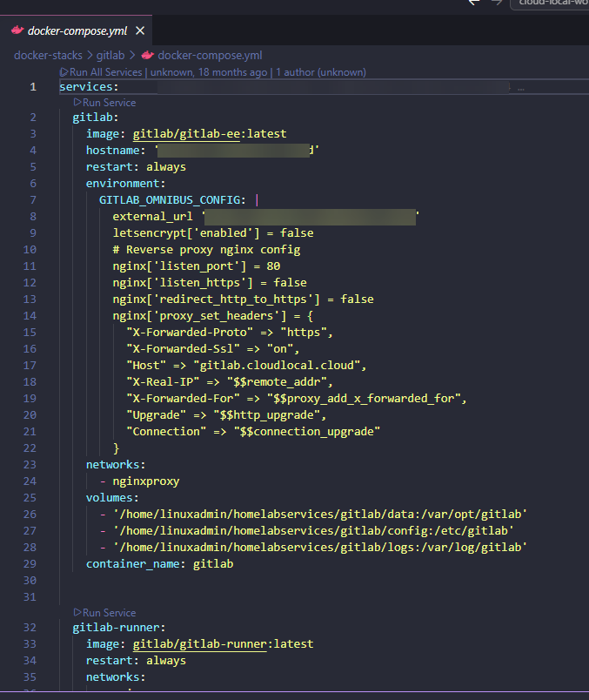
Task: Open '1 author (unknown)' code lens
Action: click(x=321, y=72)
